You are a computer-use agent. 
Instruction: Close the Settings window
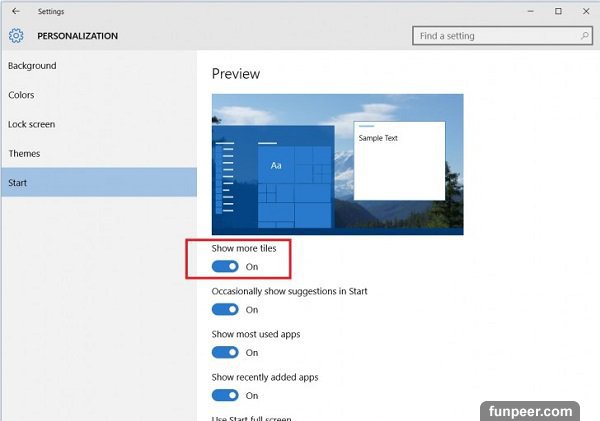[x=586, y=11]
